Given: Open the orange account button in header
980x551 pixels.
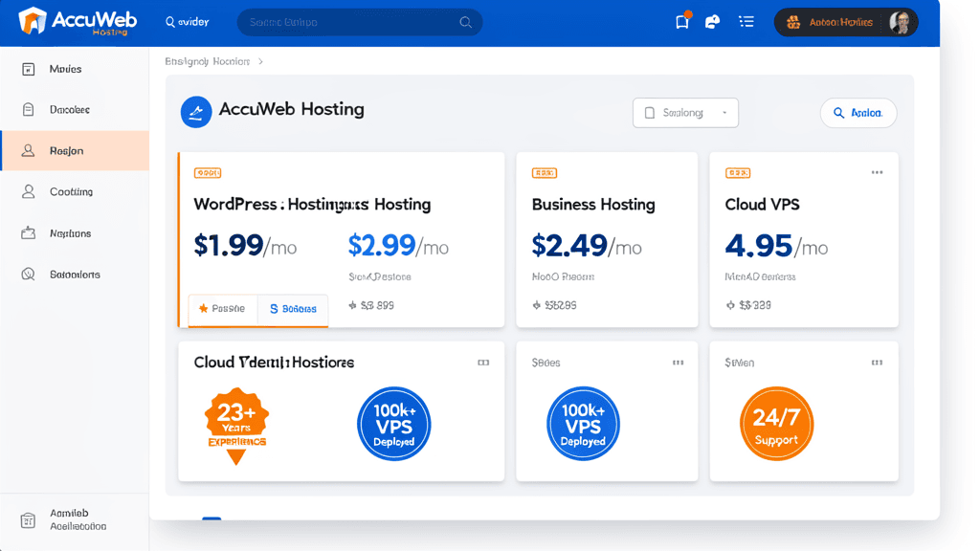Looking at the screenshot, I should click(x=846, y=23).
